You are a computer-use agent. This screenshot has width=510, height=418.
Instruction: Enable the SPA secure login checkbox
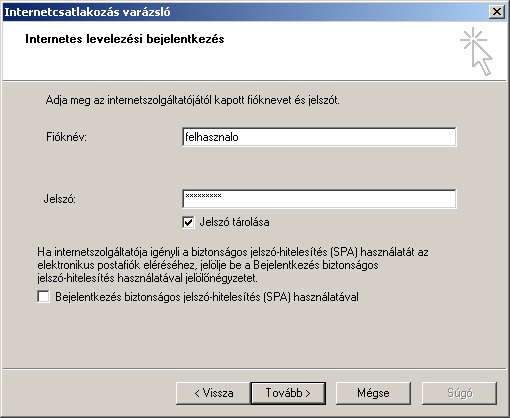tap(44, 297)
